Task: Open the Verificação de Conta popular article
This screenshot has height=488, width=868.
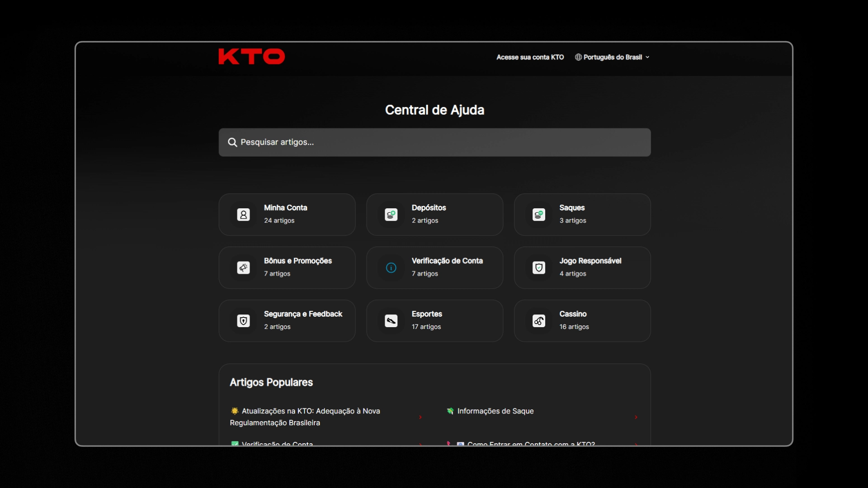Action: point(277,444)
